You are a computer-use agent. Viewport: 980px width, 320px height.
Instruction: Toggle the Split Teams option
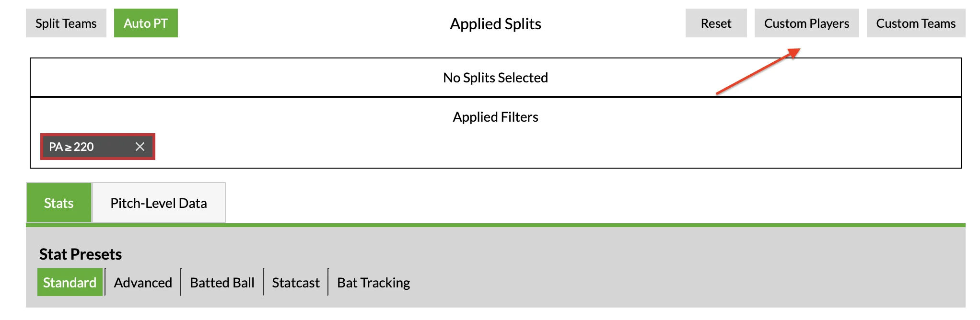coord(66,23)
